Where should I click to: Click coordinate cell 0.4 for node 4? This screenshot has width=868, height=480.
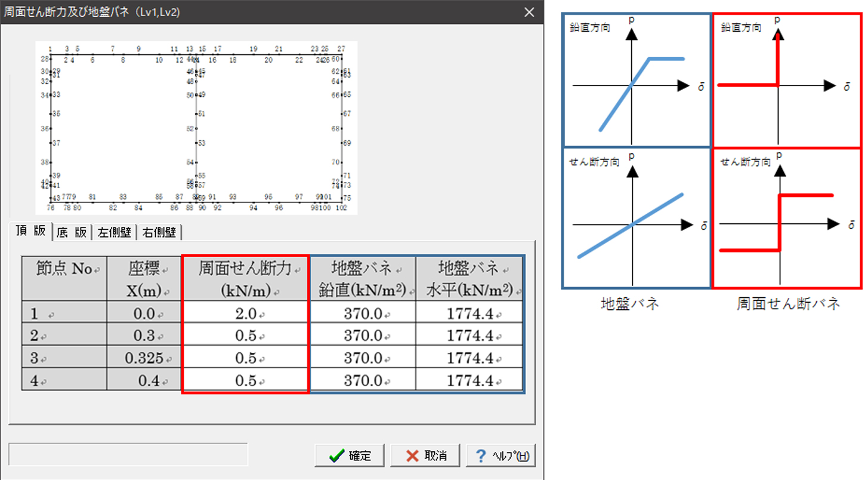[x=144, y=380]
